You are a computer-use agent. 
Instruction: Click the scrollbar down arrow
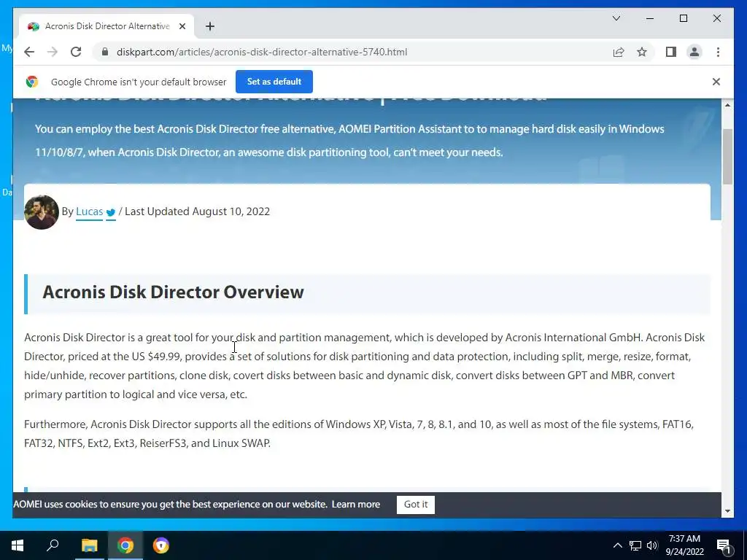(x=727, y=511)
